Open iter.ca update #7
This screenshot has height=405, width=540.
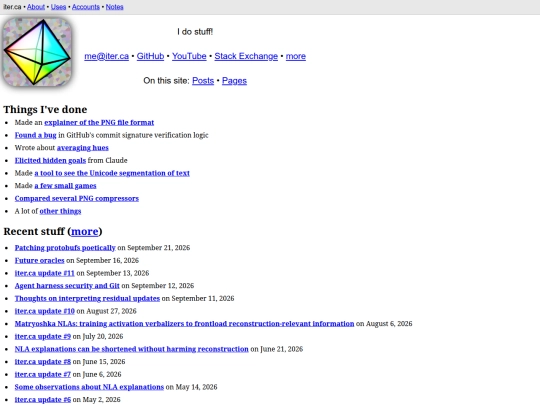(43, 374)
